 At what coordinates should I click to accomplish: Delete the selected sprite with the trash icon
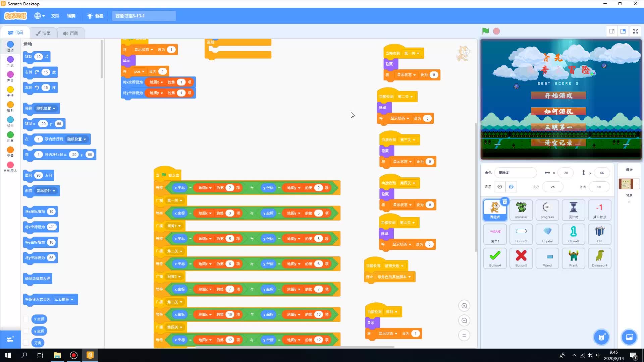[x=504, y=202]
